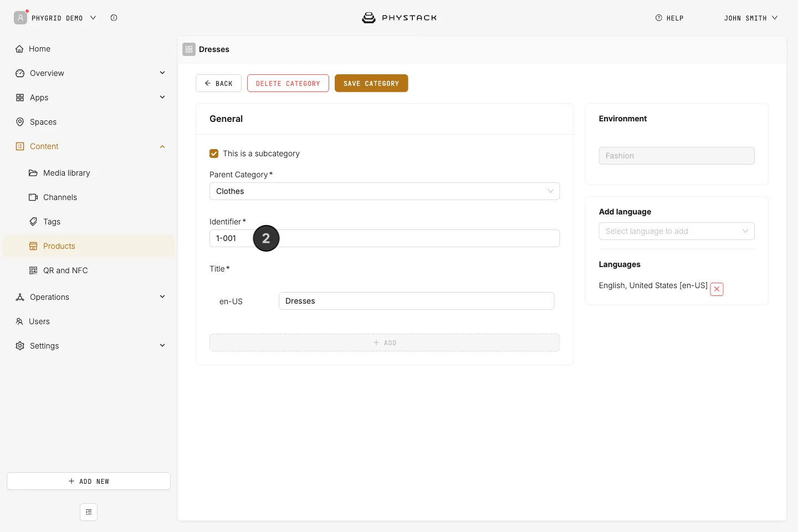Click the Save Category button

coord(371,83)
